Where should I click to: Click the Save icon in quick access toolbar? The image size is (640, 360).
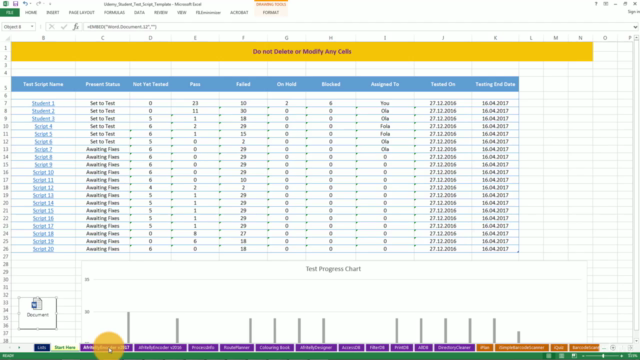pyautogui.click(x=16, y=4)
